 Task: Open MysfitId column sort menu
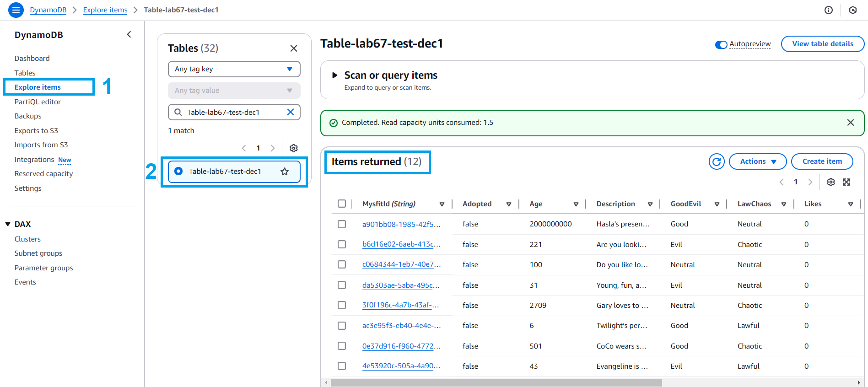coord(442,204)
